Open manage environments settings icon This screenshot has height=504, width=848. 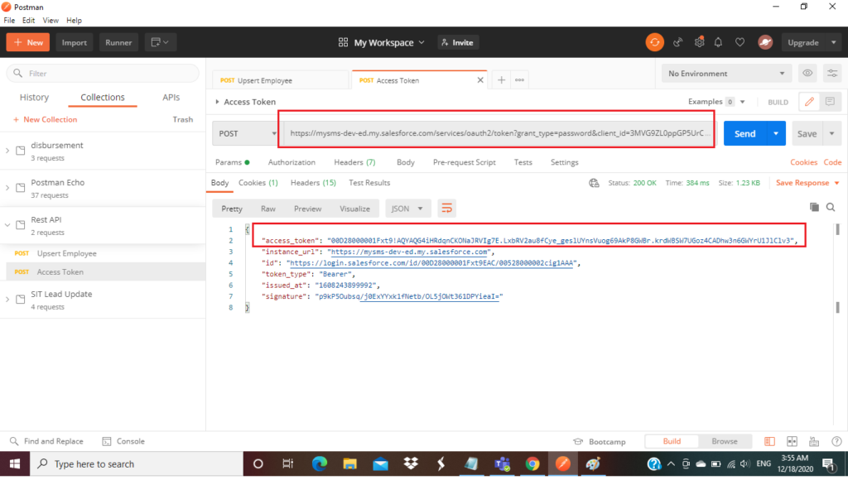(832, 73)
